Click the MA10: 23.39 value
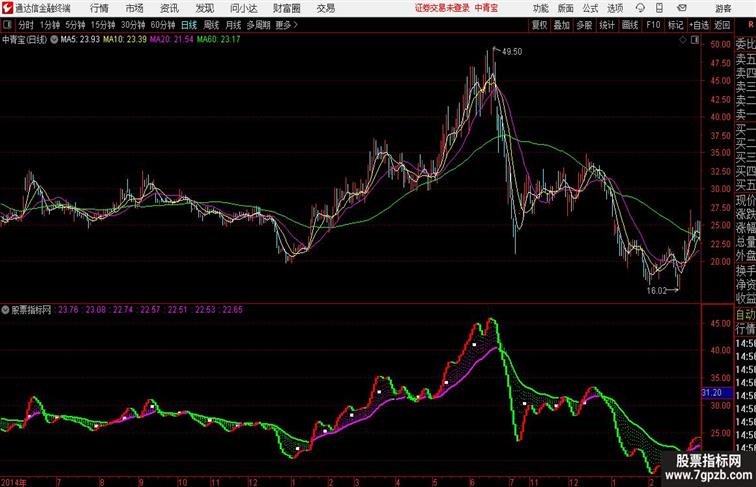Image resolution: width=756 pixels, height=487 pixels. pos(125,40)
